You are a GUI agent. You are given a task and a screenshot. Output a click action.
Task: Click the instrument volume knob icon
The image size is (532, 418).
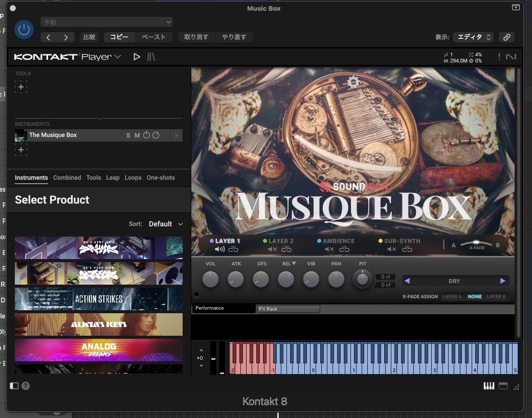tap(146, 135)
